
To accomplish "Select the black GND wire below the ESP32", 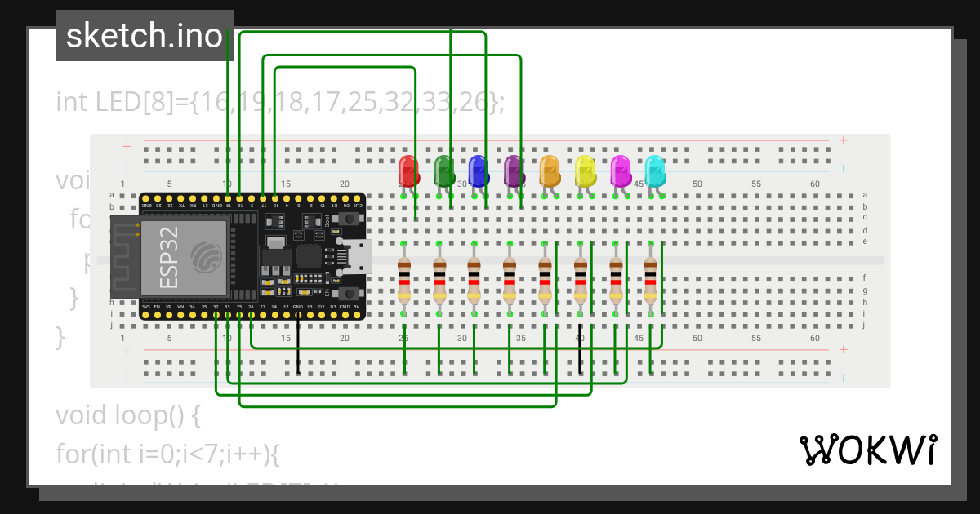I will (x=300, y=351).
